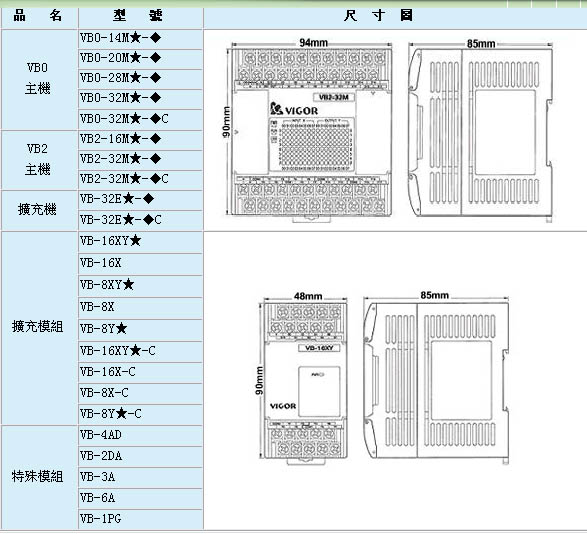This screenshot has width=587, height=534.
Task: Select the VB-32E★-◆ expansion unit row
Action: click(x=140, y=199)
